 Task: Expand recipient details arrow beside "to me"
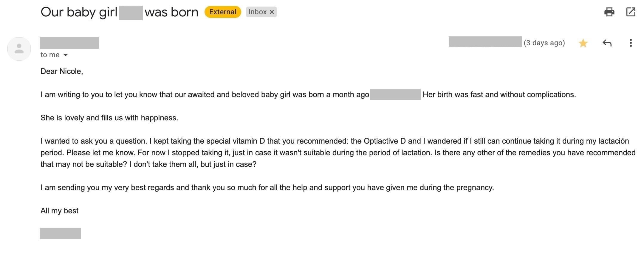click(x=66, y=55)
